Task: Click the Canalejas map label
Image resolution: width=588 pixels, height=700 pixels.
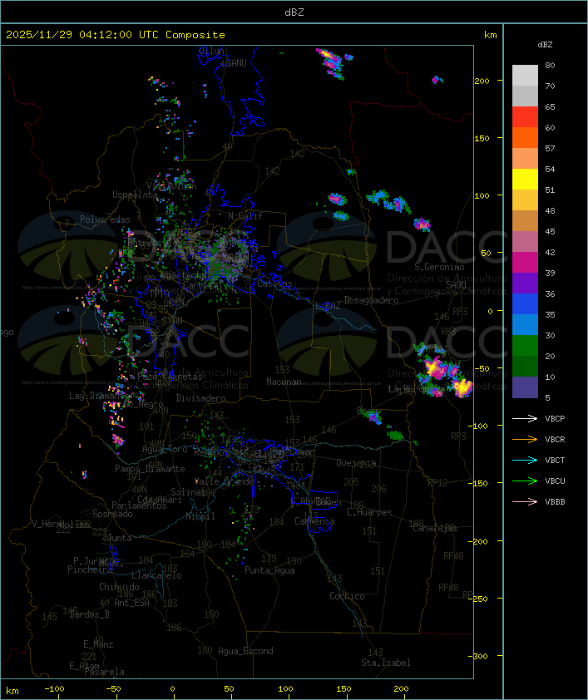Action: (435, 528)
